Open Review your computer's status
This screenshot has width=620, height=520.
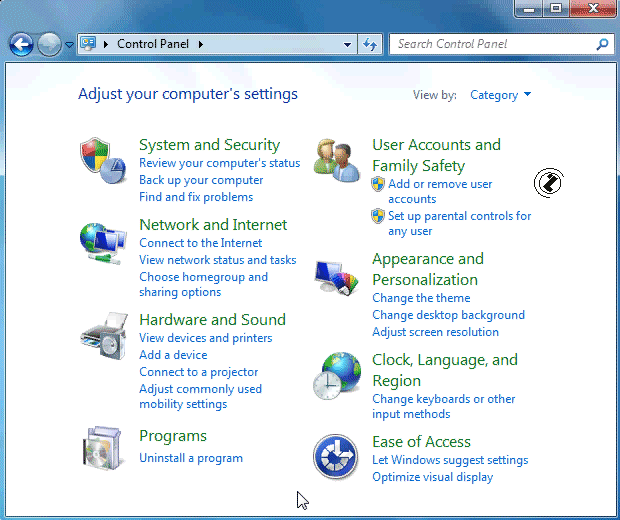pyautogui.click(x=219, y=163)
